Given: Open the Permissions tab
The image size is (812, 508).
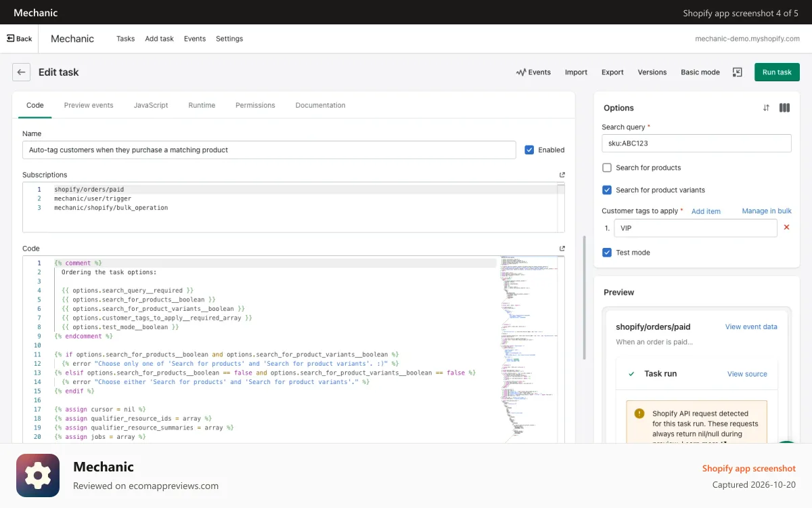Looking at the screenshot, I should pyautogui.click(x=255, y=105).
